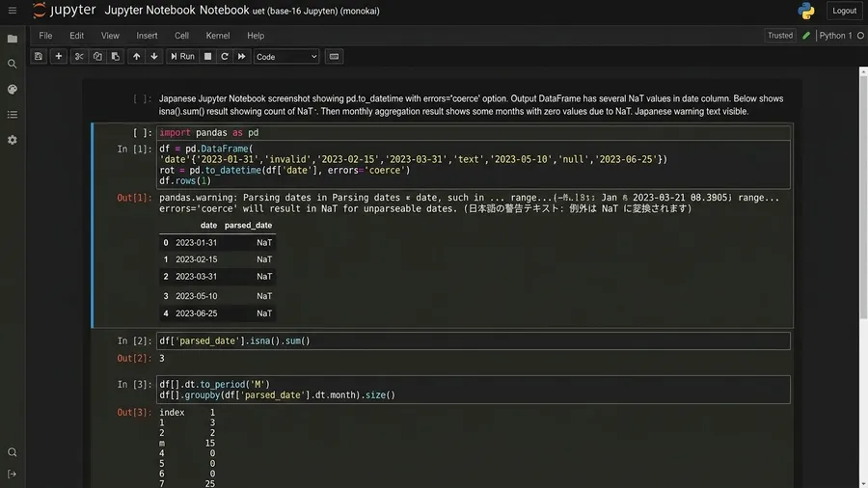Image resolution: width=868 pixels, height=488 pixels.
Task: Open the Insert menu
Action: click(147, 36)
